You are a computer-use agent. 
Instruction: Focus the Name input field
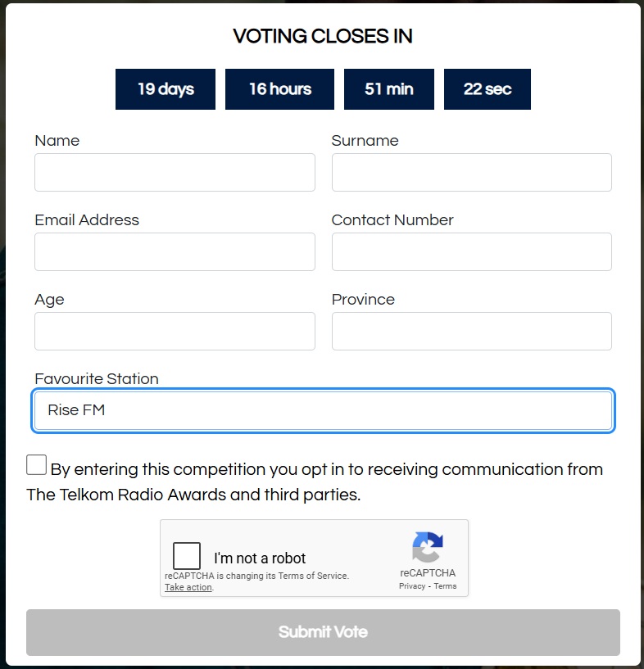tap(175, 172)
